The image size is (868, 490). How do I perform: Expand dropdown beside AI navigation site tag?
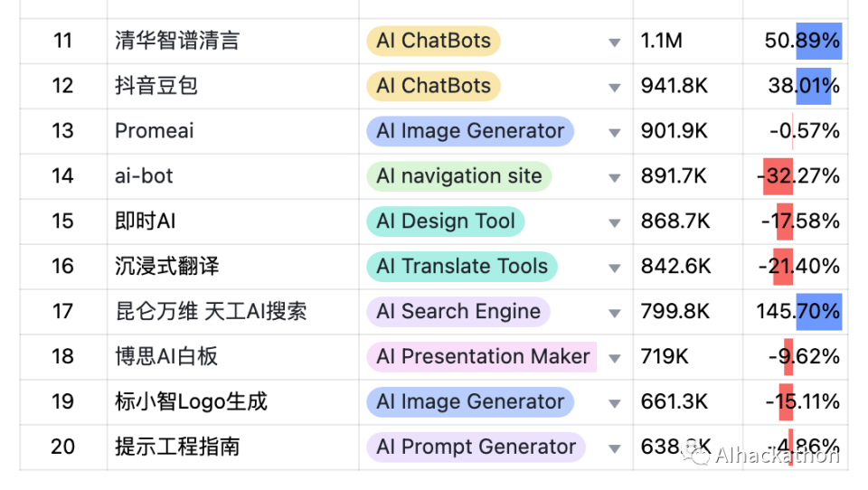[x=615, y=178]
